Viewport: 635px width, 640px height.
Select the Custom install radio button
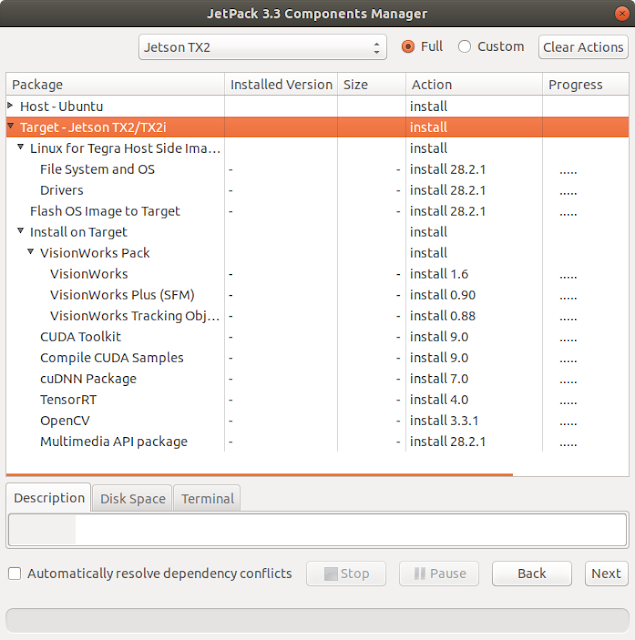(464, 47)
